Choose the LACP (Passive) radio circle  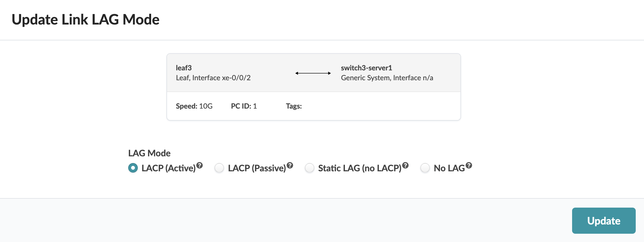coord(219,168)
